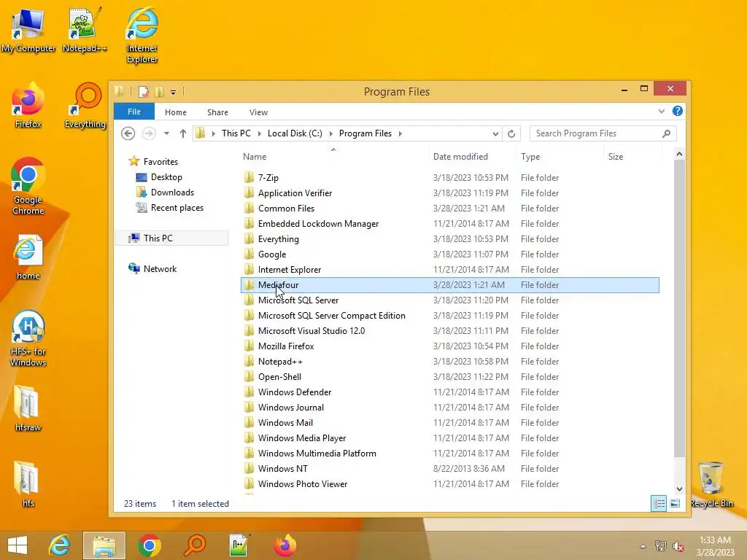Select the Google Chrome desktop icon
Image resolution: width=747 pixels, height=560 pixels.
(28, 187)
